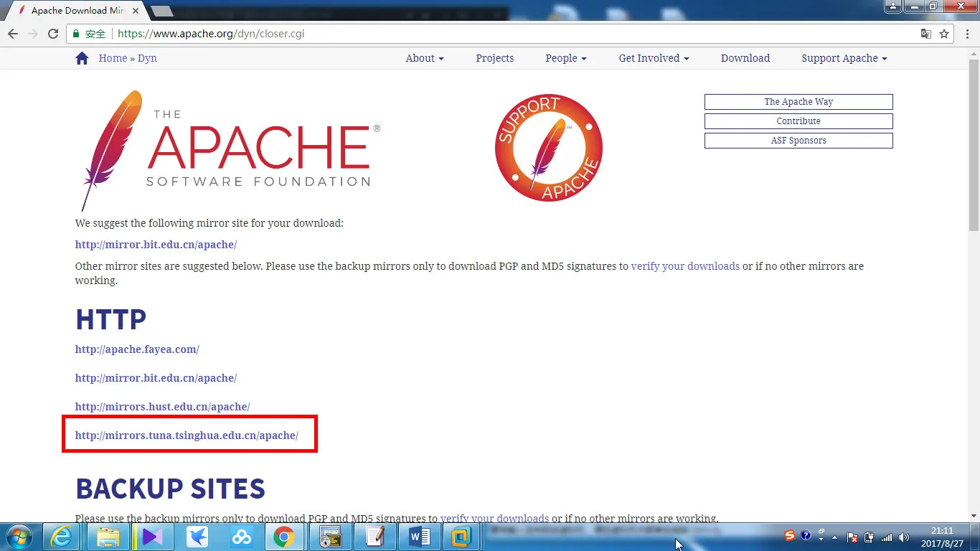Open the Download menu item

(x=745, y=58)
